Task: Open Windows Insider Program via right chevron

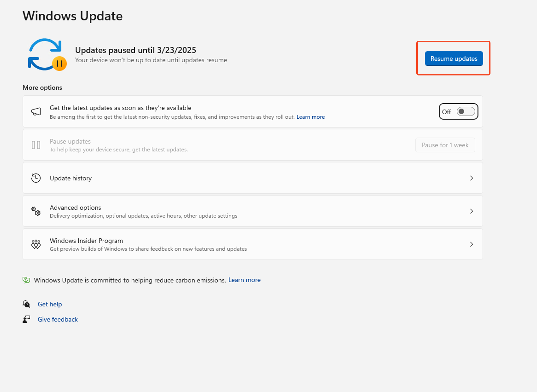Action: 471,244
